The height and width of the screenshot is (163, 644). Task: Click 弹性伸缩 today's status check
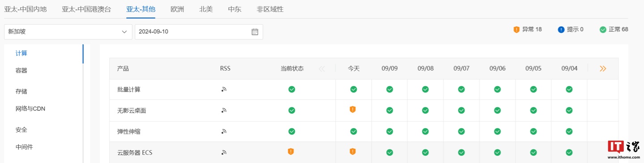tap(354, 131)
